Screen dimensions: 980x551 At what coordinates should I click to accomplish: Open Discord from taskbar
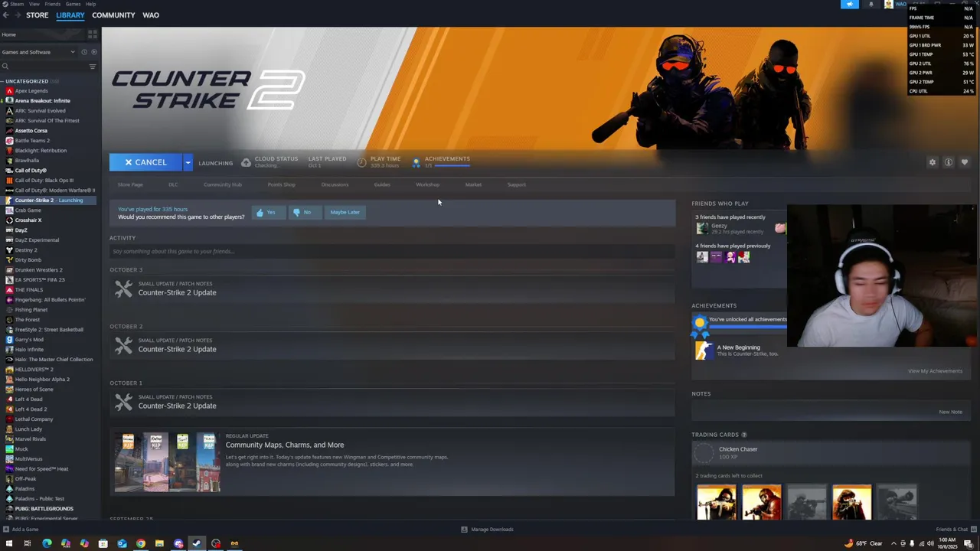[178, 543]
